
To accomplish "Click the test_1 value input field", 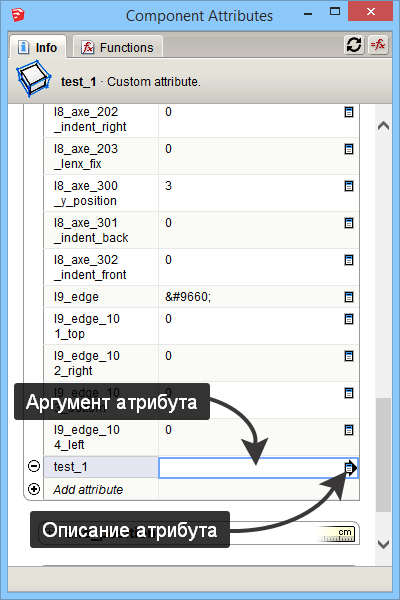I will 251,468.
